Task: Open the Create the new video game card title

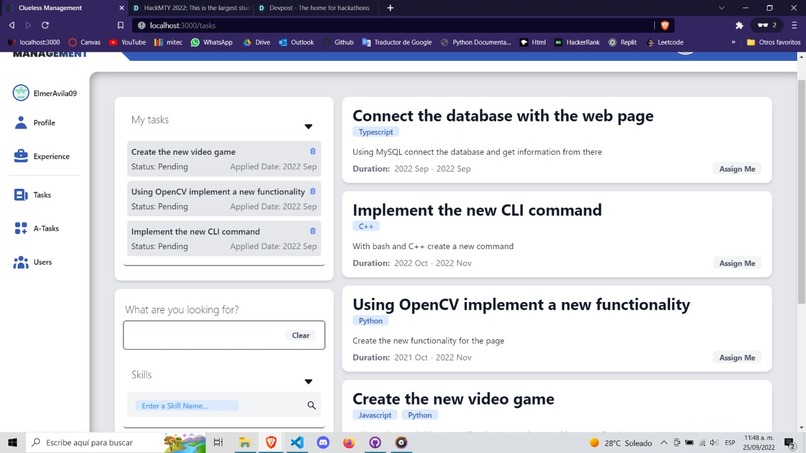Action: [x=453, y=399]
